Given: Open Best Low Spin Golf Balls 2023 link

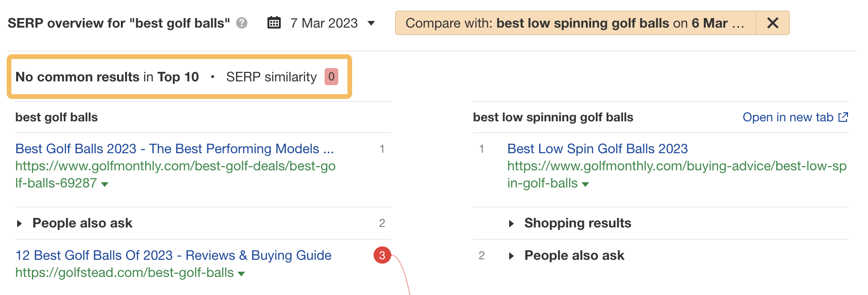Looking at the screenshot, I should 598,148.
